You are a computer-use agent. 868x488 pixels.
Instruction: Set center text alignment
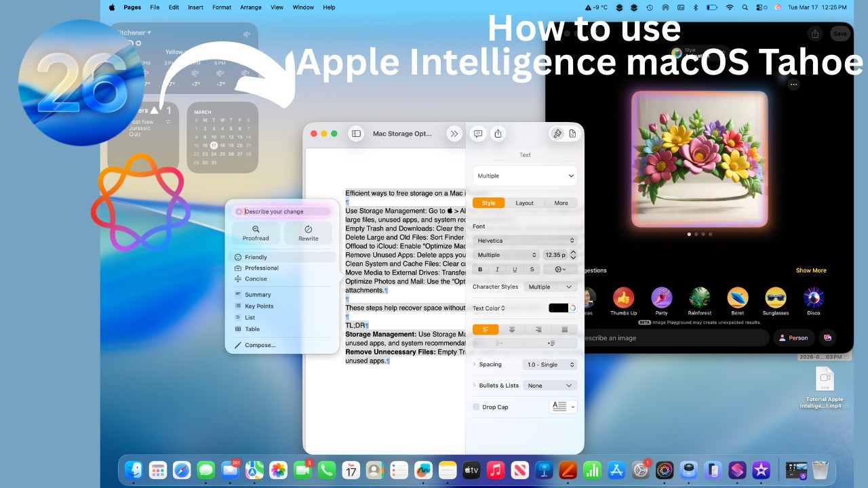pos(512,329)
